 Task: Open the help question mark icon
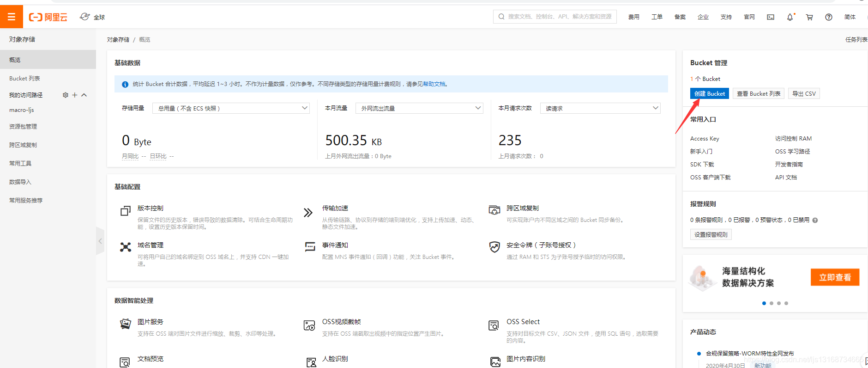click(829, 17)
